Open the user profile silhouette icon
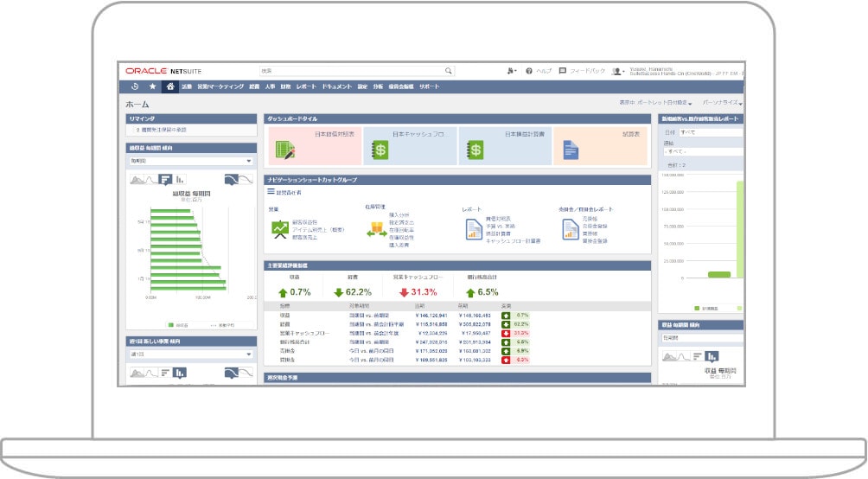868x479 pixels. point(616,72)
